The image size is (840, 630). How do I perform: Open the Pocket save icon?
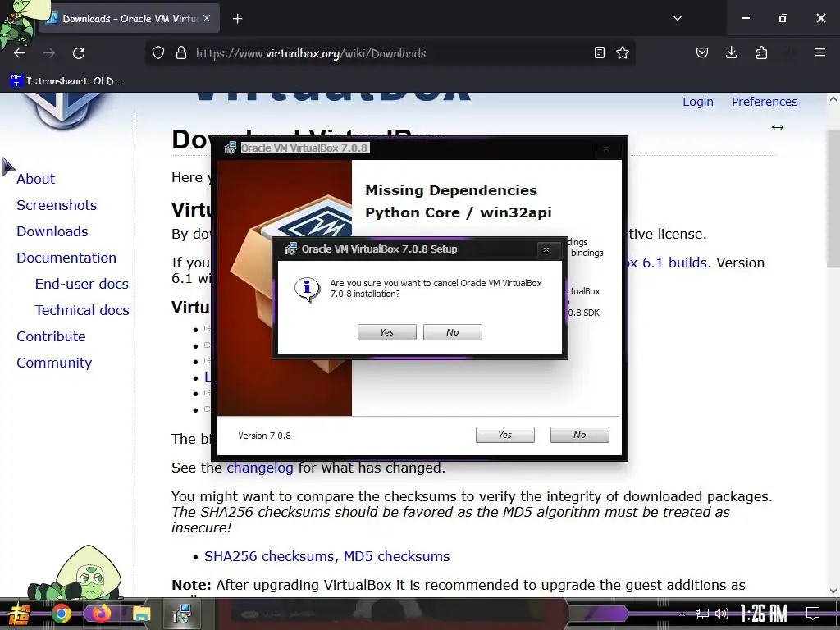click(702, 53)
